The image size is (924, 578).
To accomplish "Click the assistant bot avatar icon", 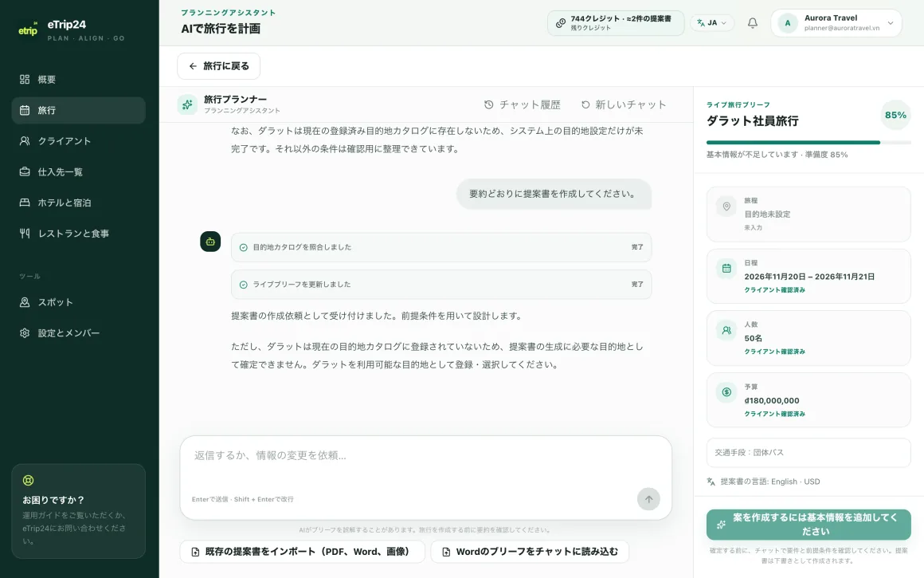I will click(210, 242).
